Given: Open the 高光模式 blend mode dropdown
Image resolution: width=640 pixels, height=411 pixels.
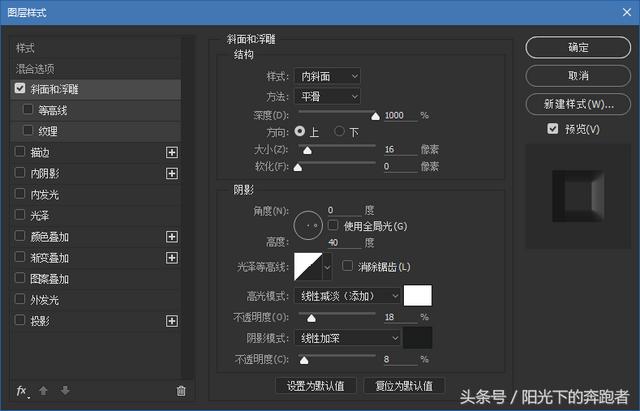Looking at the screenshot, I should pyautogui.click(x=347, y=296).
